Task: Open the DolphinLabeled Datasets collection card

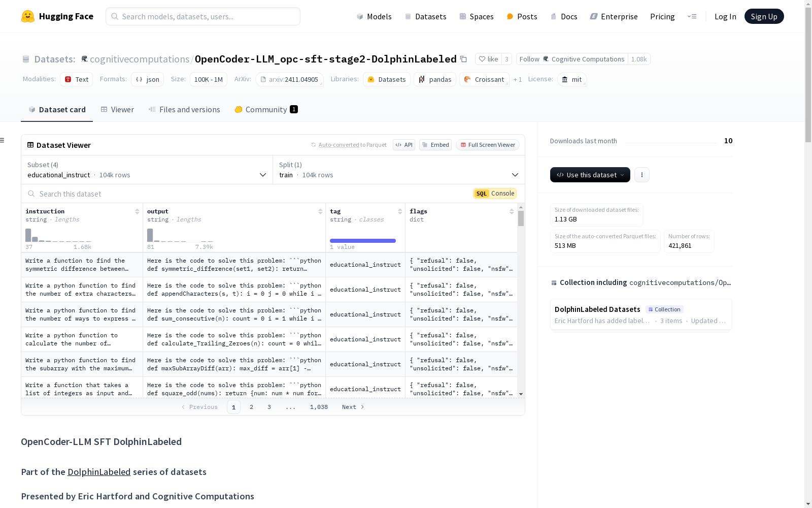Action: coord(641,314)
